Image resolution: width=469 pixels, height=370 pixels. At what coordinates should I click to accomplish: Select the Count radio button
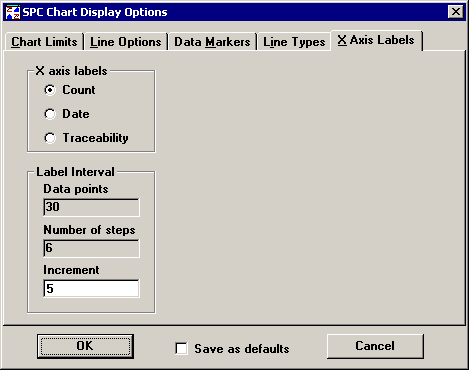(50, 90)
